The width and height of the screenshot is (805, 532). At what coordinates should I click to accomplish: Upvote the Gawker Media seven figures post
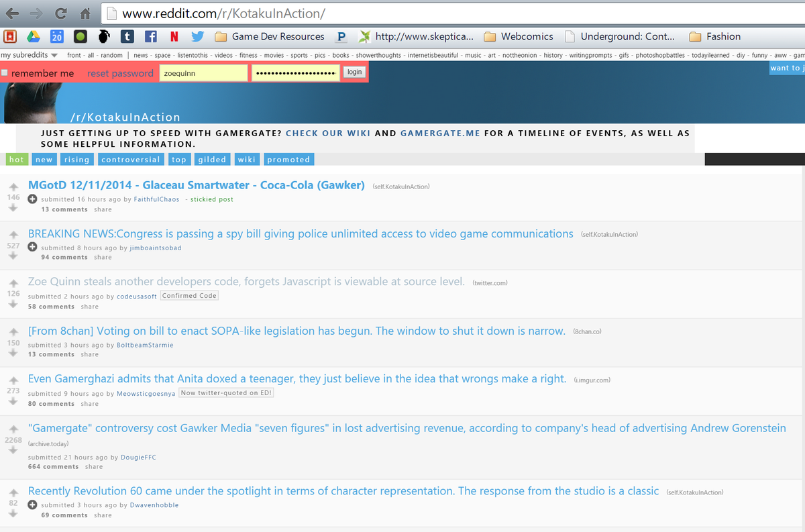click(13, 429)
